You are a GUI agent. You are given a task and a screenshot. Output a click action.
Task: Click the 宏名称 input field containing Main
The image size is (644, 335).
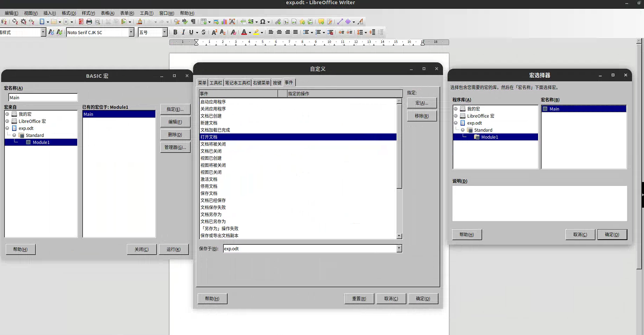(43, 98)
